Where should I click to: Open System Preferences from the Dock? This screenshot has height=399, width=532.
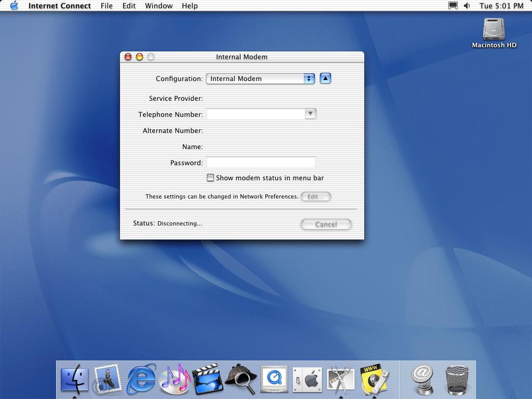[308, 379]
